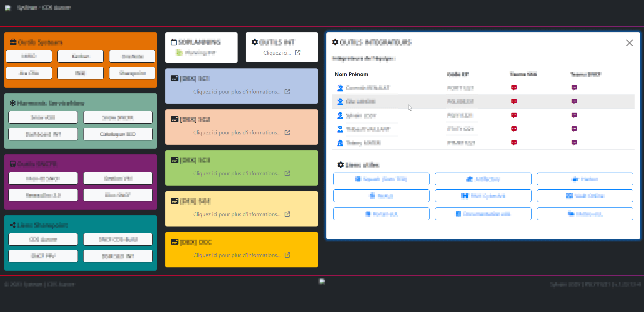Open the external-link icon in the OUTILS INT card
The width and height of the screenshot is (644, 312).
tap(298, 53)
